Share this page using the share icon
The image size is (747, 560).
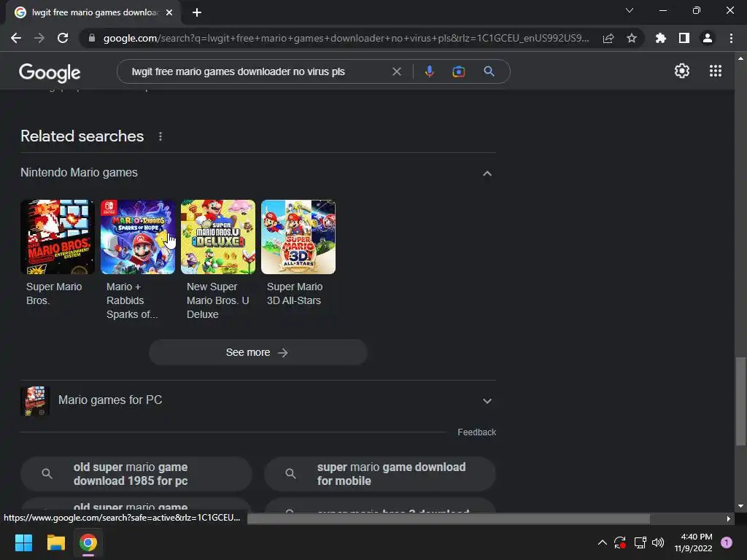pyautogui.click(x=608, y=38)
